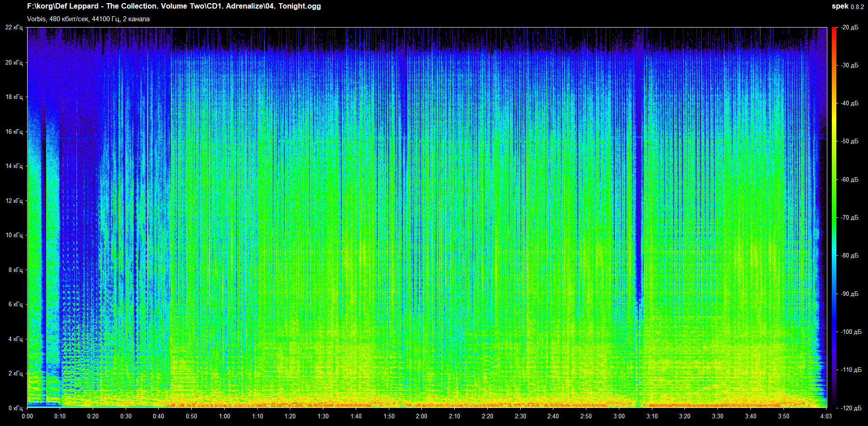
Task: Select the 3:00 time axis label
Action: tap(619, 416)
